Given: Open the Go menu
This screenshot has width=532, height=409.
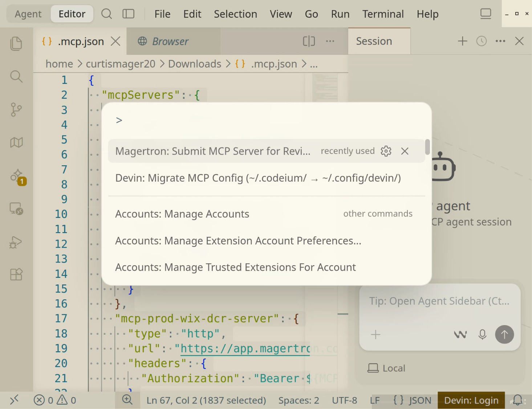Looking at the screenshot, I should click(x=311, y=14).
